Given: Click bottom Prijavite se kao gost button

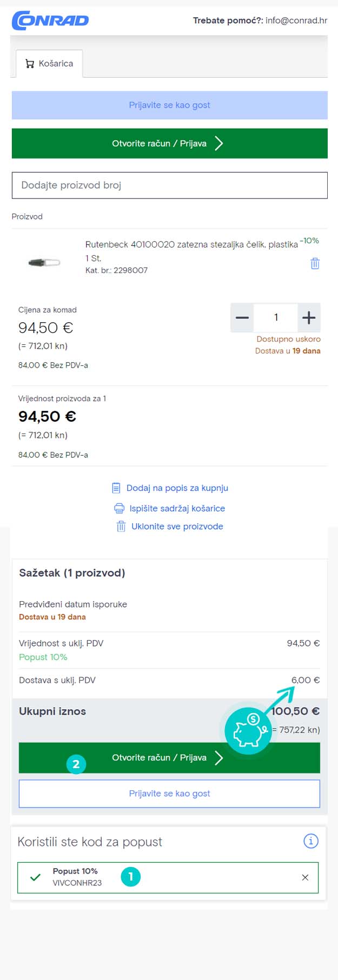Looking at the screenshot, I should click(170, 794).
